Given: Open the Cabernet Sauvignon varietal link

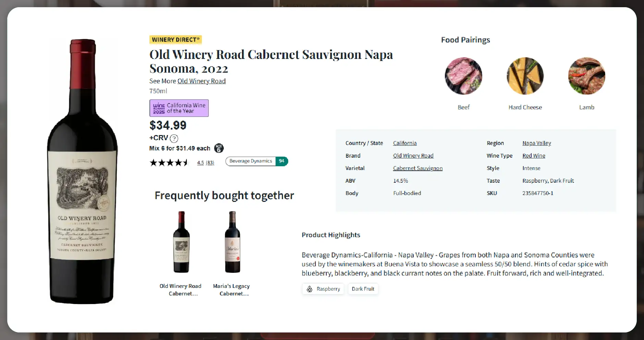Looking at the screenshot, I should (x=417, y=168).
